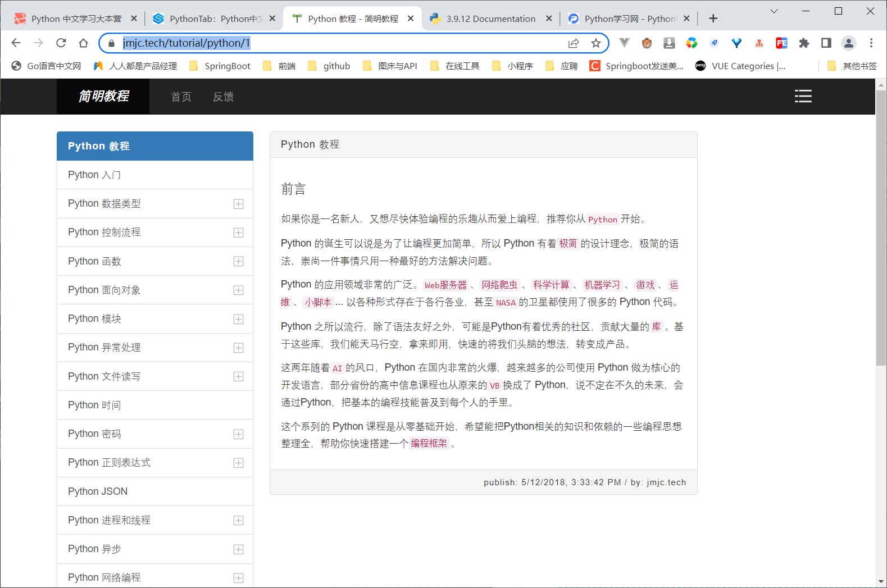The width and height of the screenshot is (887, 588).
Task: Open the Springboot发送美... bookmark
Action: (636, 66)
